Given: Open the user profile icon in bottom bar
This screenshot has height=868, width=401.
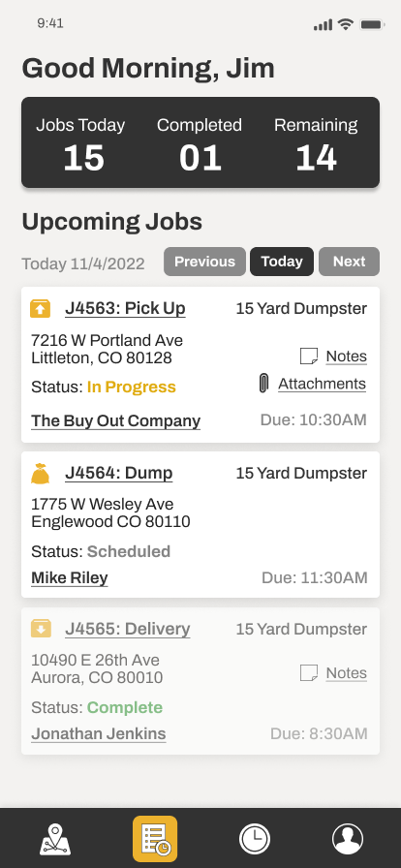Looking at the screenshot, I should pos(348,839).
